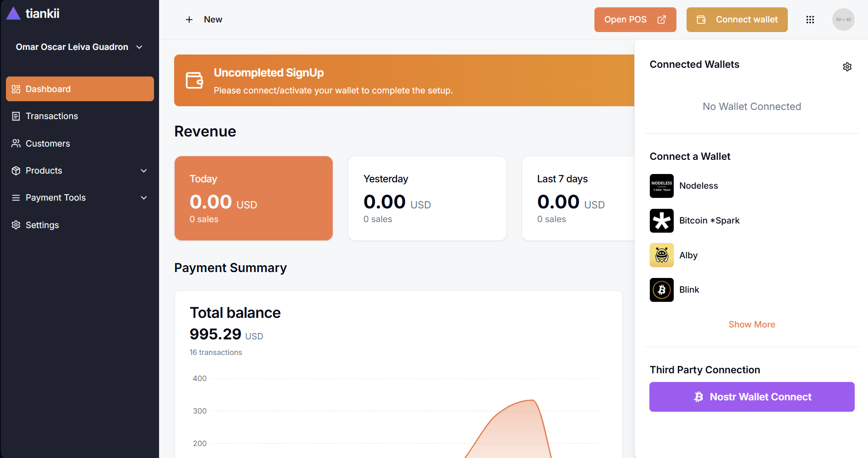Image resolution: width=868 pixels, height=458 pixels.
Task: Open Connected Wallets settings gear
Action: tap(847, 67)
